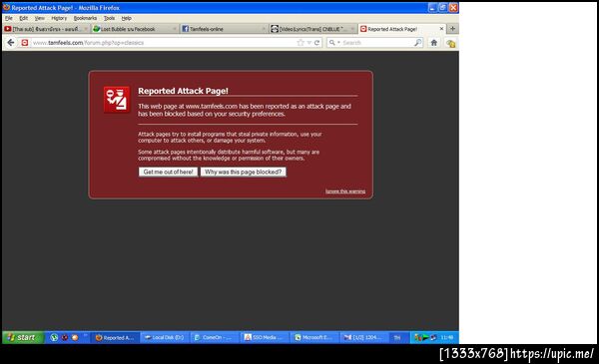Open the Bookmarks menu
Screen dimensions: 599x364
(85, 18)
